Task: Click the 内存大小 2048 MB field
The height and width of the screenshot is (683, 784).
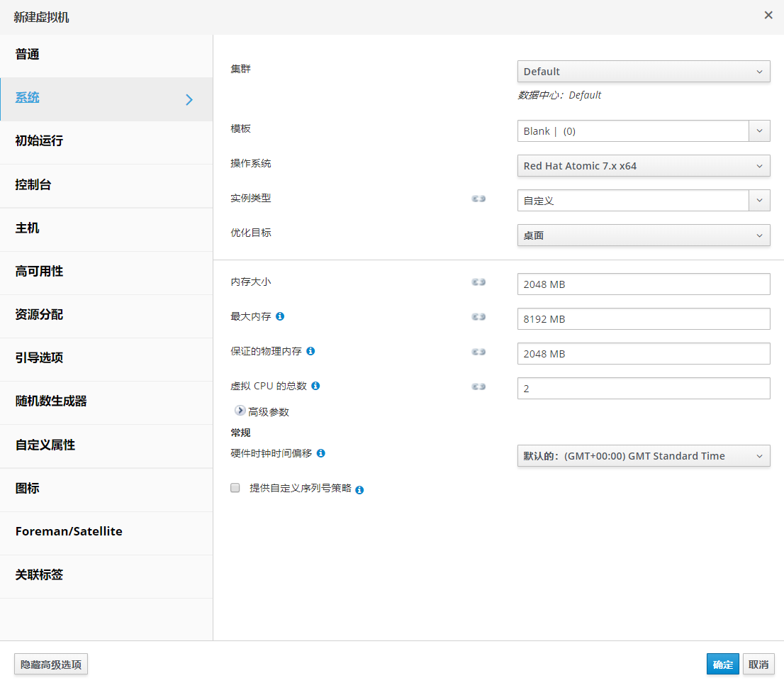Action: [644, 284]
